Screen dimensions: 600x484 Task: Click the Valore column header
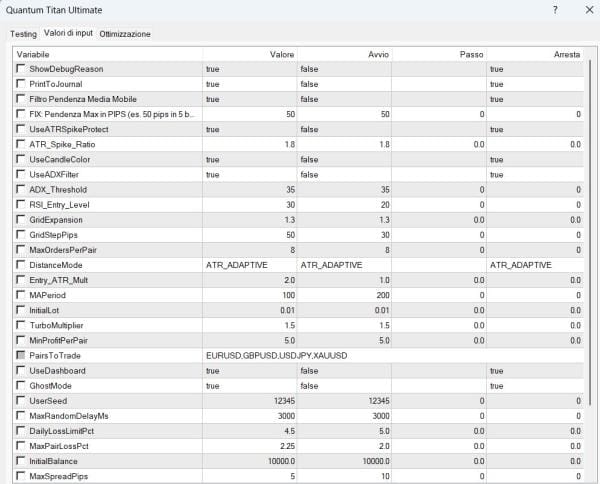(x=250, y=54)
